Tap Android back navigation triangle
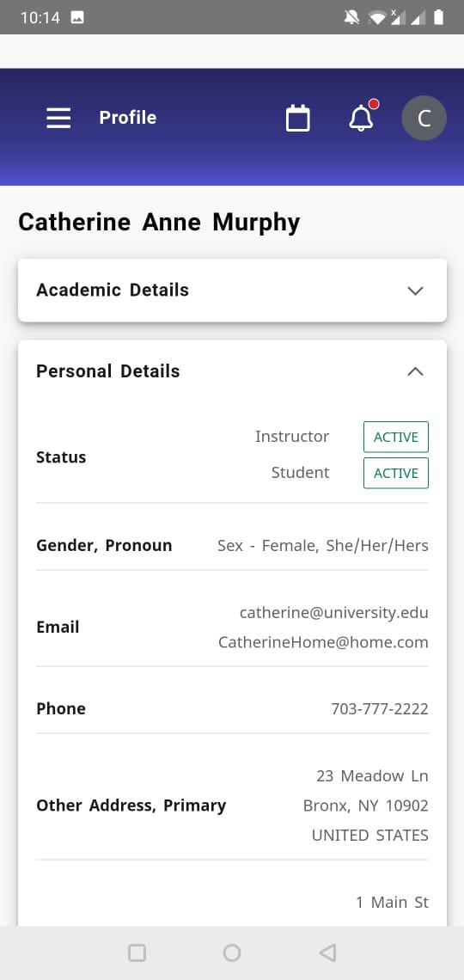The height and width of the screenshot is (980, 464). click(327, 952)
